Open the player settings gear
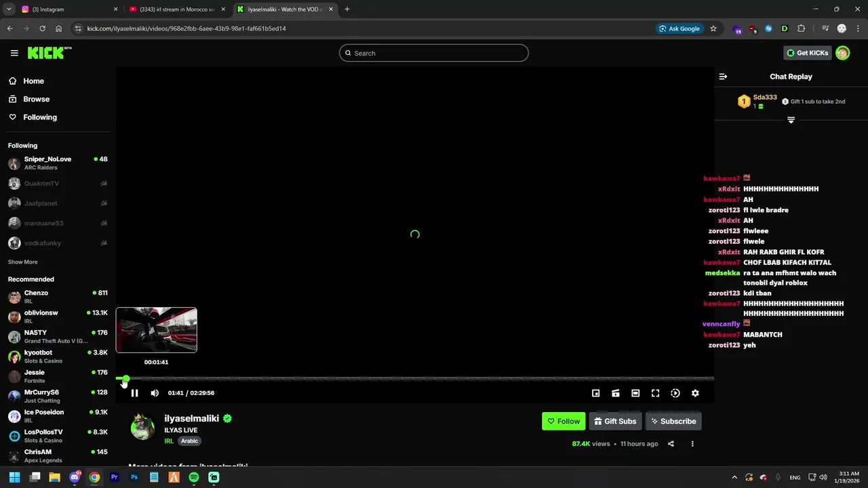The image size is (868, 488). pyautogui.click(x=695, y=393)
